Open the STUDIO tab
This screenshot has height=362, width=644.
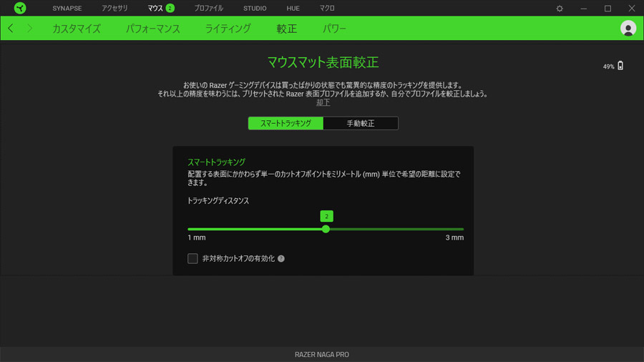click(x=255, y=8)
